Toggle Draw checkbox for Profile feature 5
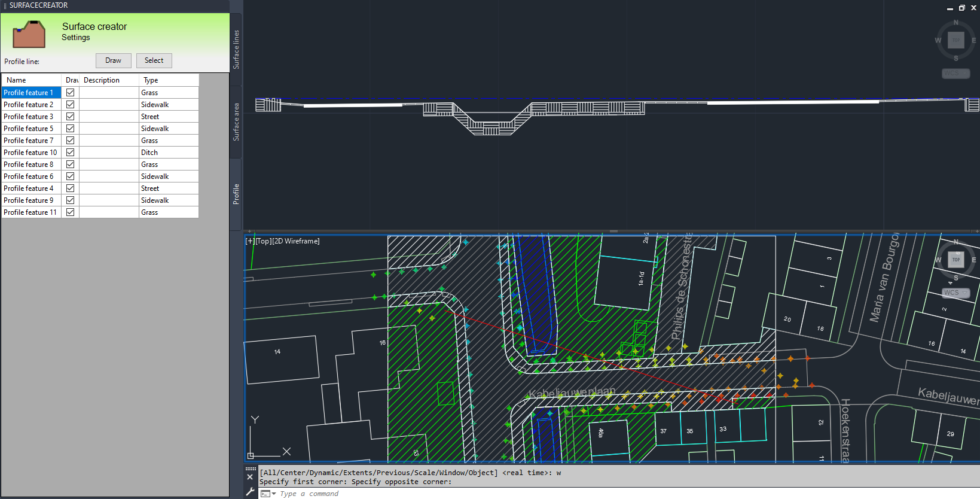This screenshot has width=980, height=499. click(x=71, y=129)
